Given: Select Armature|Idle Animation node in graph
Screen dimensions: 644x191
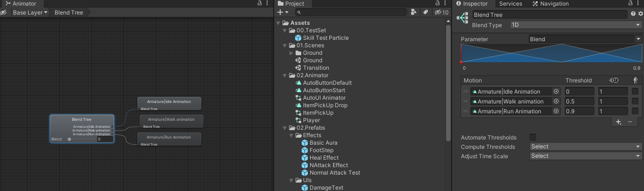Looking at the screenshot, I should click(x=169, y=104).
